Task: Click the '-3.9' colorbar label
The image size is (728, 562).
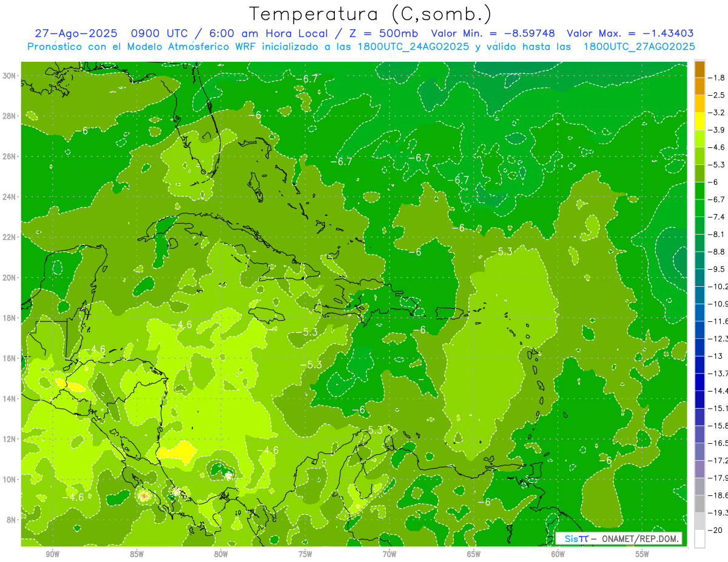Action: (717, 130)
